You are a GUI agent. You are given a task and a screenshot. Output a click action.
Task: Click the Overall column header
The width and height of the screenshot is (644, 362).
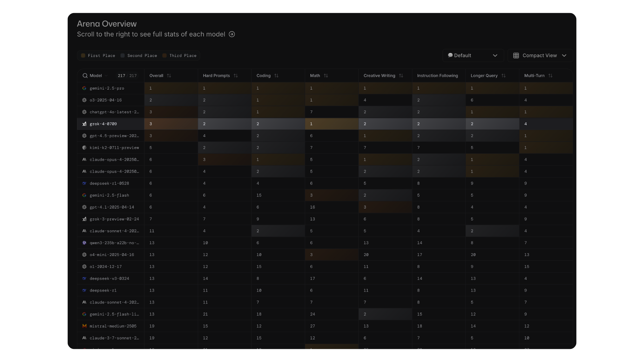click(156, 76)
